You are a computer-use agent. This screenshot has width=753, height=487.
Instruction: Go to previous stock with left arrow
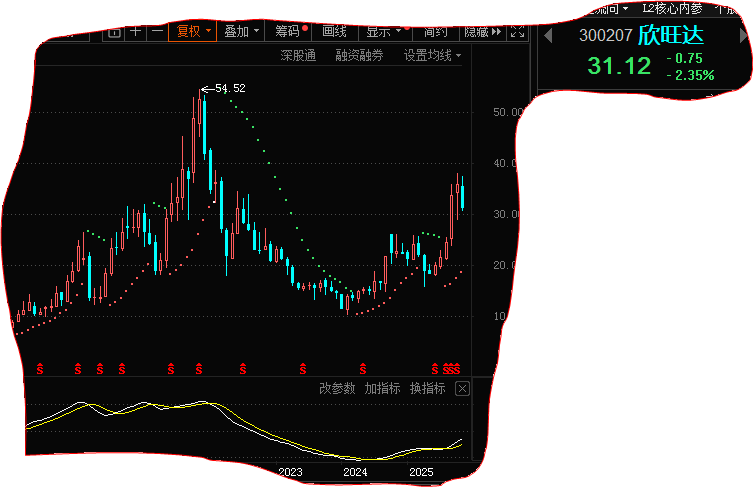(x=548, y=36)
